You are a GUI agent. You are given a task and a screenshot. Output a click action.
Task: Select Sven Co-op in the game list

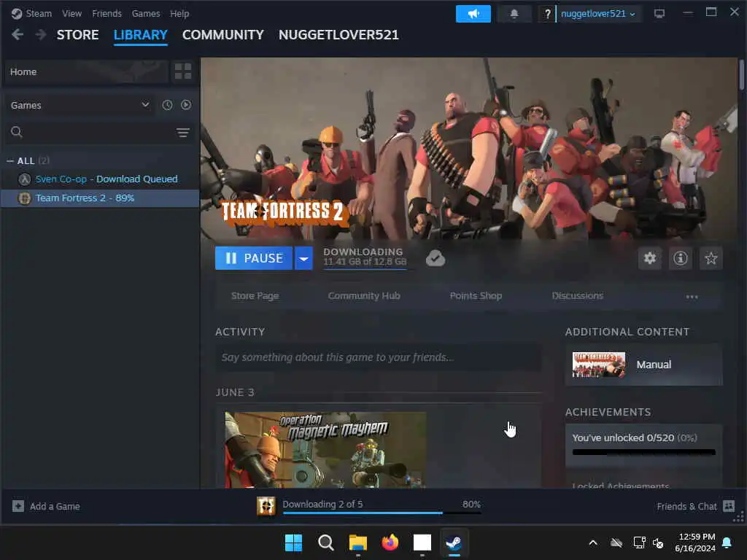tap(100, 179)
